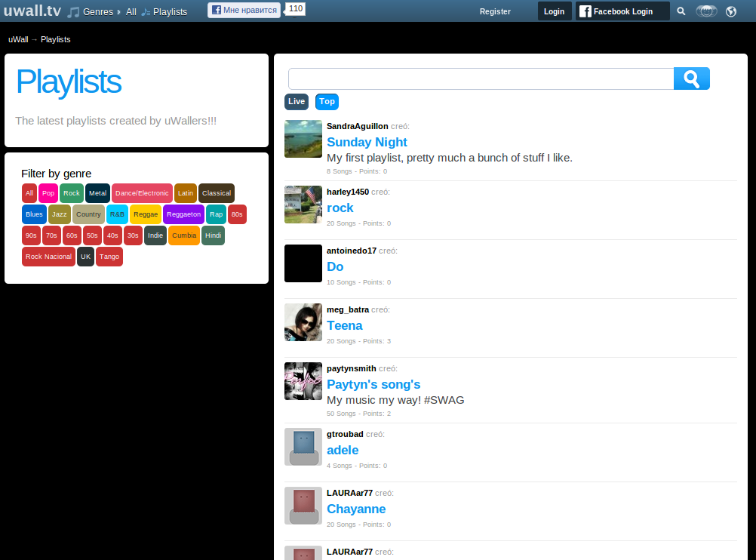Open antoinedo17's user profile link
The image size is (756, 560).
click(352, 251)
